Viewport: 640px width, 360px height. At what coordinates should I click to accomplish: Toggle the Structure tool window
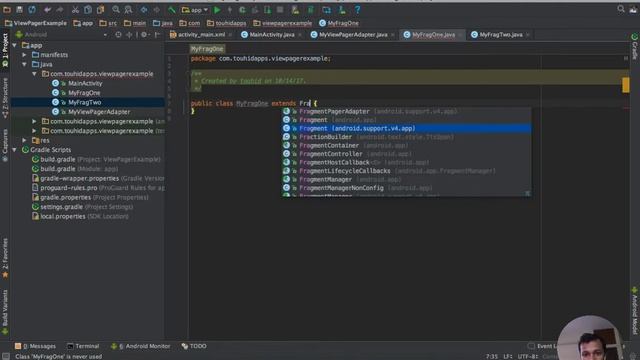5,98
